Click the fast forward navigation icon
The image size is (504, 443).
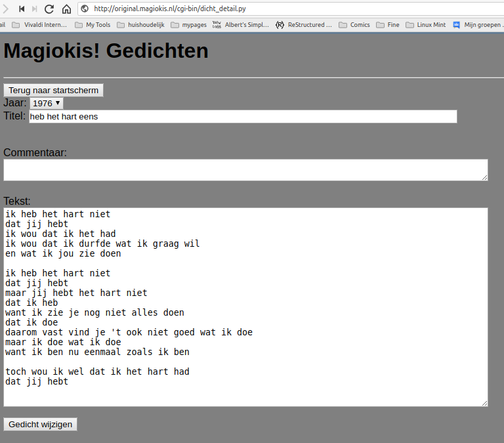34,9
